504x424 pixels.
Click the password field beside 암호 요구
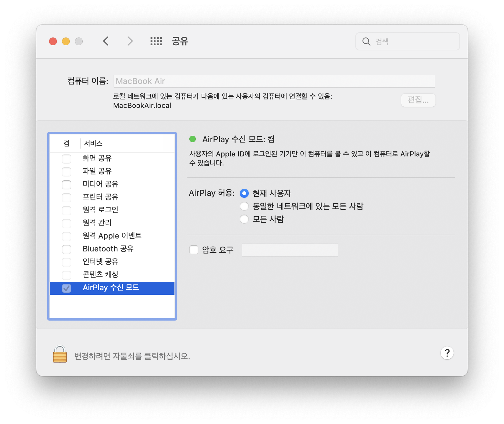(x=290, y=250)
